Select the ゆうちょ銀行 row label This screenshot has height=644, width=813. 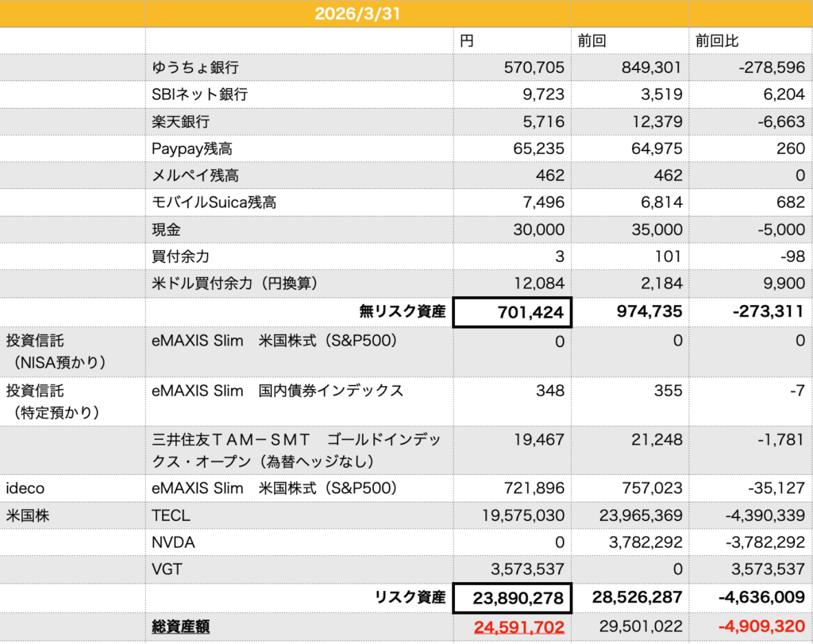click(195, 67)
